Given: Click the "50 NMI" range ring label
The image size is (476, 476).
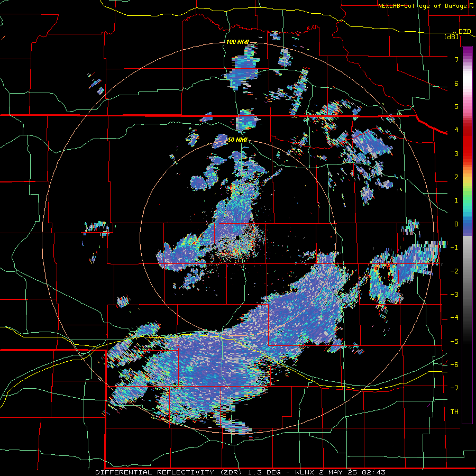Looking at the screenshot, I should [x=237, y=140].
